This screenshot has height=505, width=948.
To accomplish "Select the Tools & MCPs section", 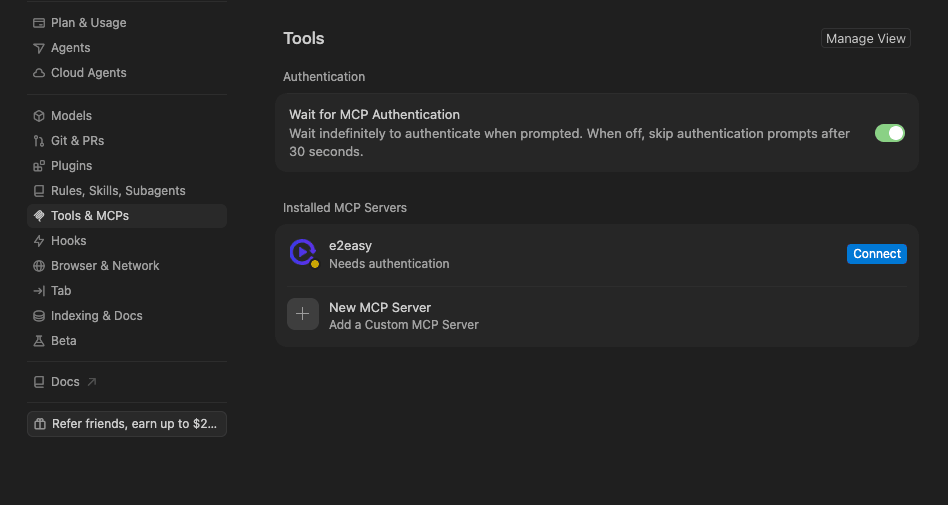I will 127,216.
